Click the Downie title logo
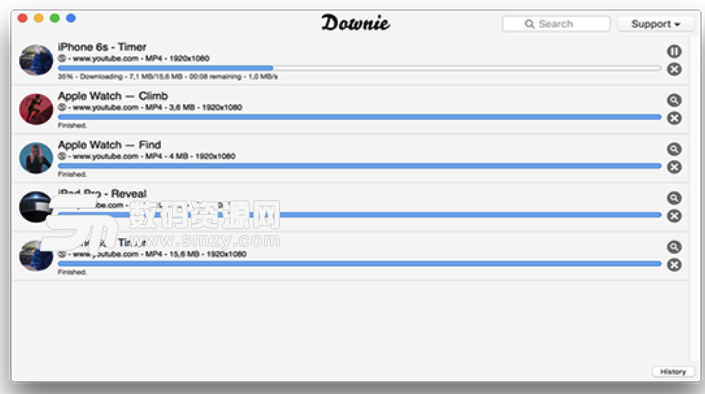This screenshot has height=394, width=705. coord(356,22)
